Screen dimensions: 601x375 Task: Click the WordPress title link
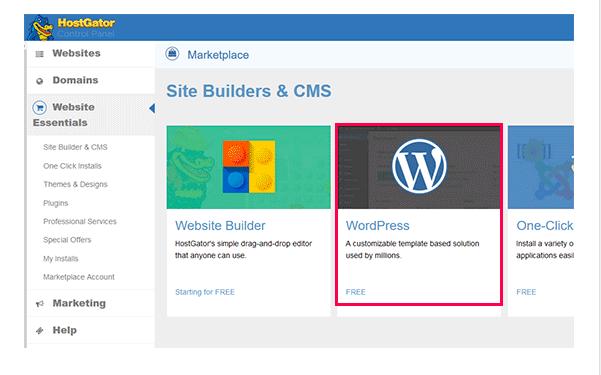coord(378,225)
